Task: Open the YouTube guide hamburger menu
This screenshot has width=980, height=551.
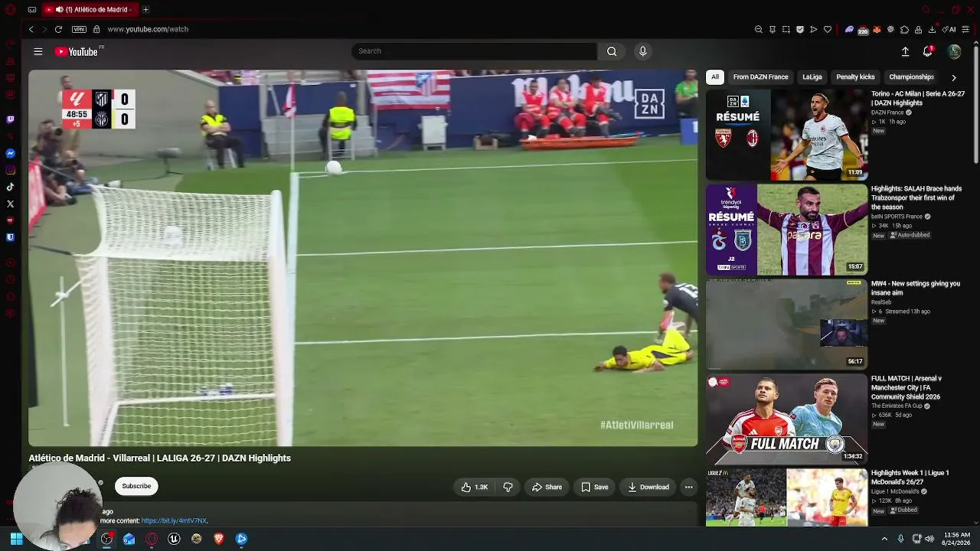Action: (x=38, y=51)
